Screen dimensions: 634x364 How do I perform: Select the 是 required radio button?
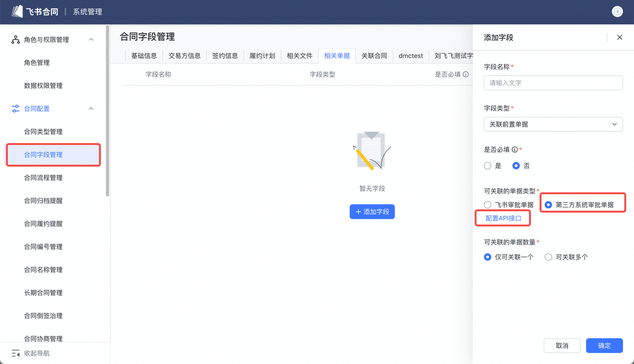(488, 166)
